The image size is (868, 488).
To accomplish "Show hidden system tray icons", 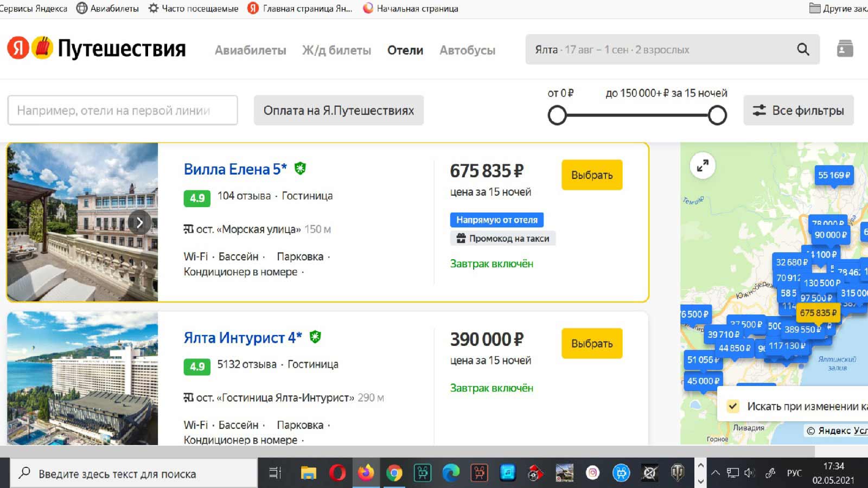I will point(716,473).
